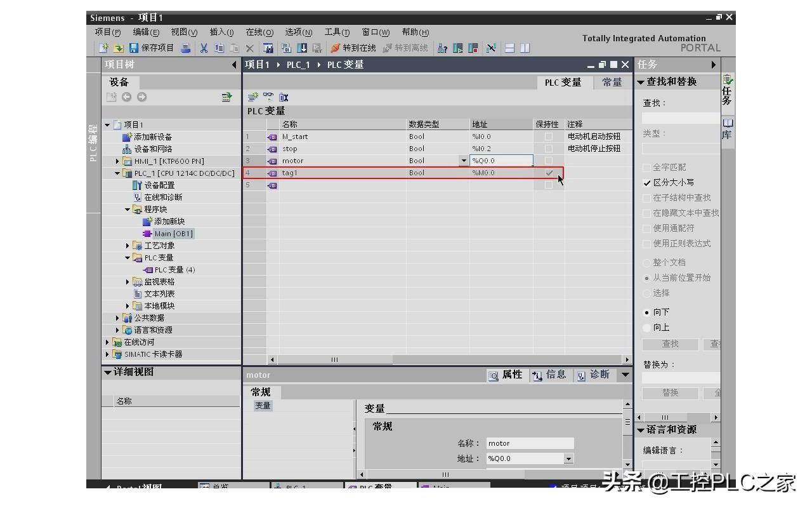Open the 任务 side tab icon

click(728, 90)
